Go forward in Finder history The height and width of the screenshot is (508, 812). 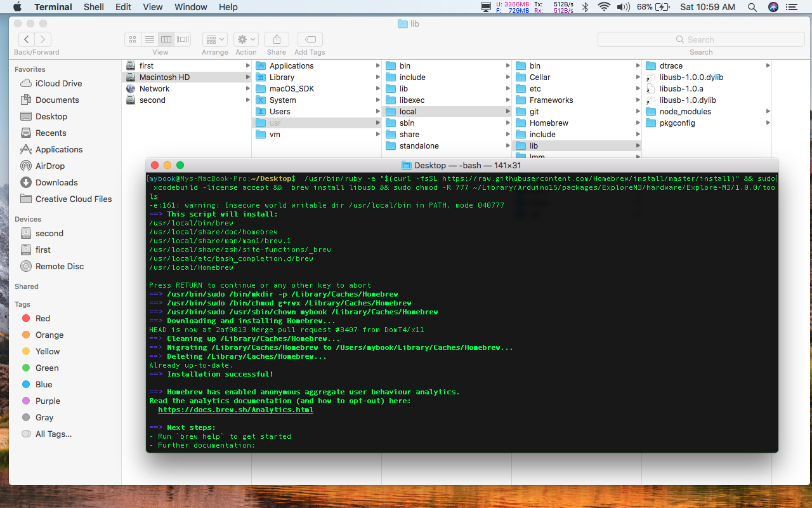pyautogui.click(x=43, y=39)
